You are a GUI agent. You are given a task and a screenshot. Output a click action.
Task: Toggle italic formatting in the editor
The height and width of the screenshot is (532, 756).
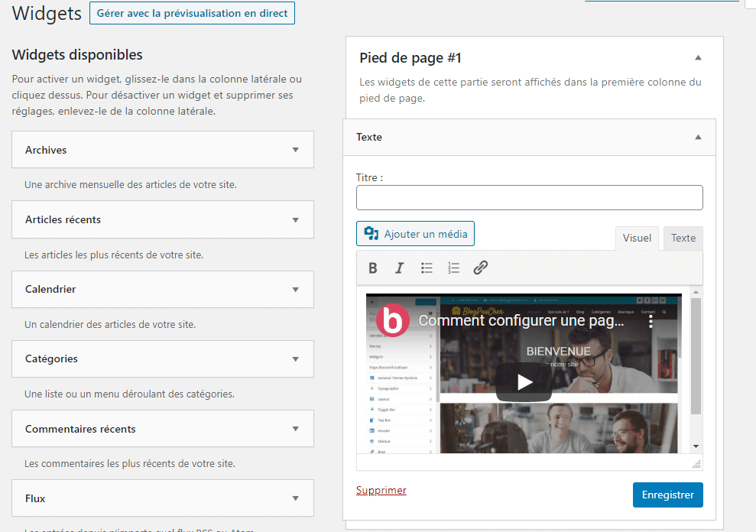coord(399,268)
